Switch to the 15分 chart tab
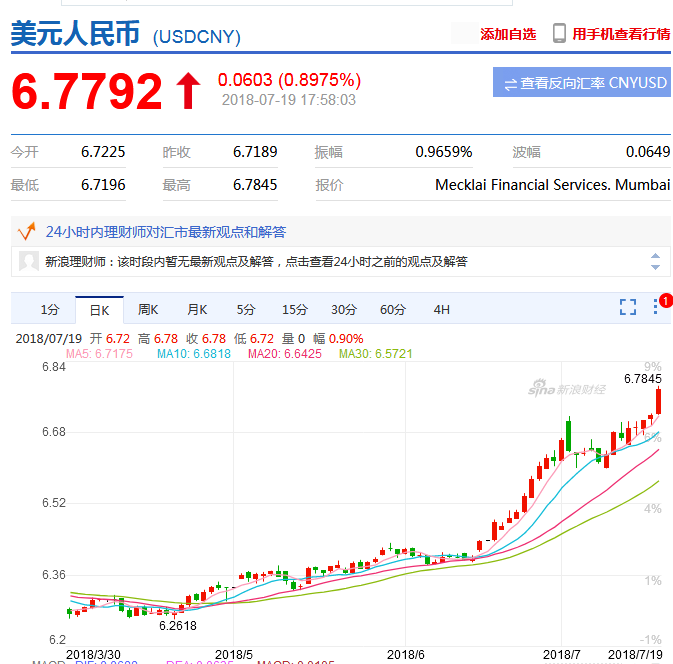The image size is (673, 664). pyautogui.click(x=295, y=309)
